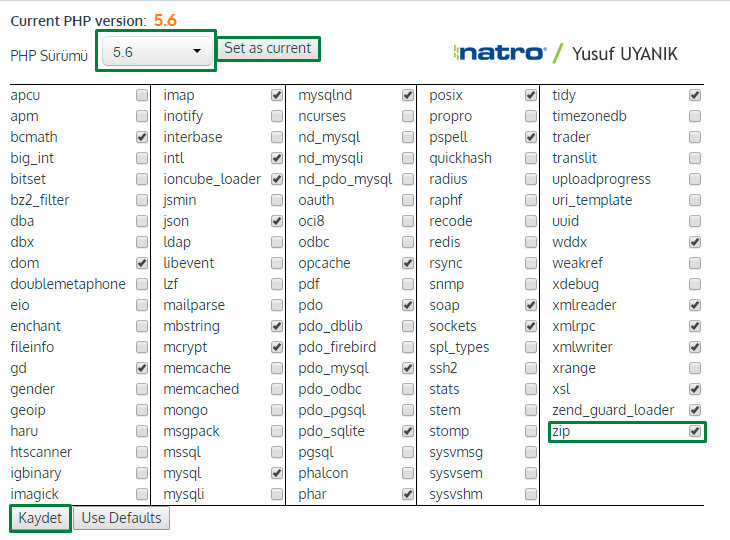Viewport: 730px width, 540px height.
Task: Uncheck the pdo extension
Action: click(408, 305)
